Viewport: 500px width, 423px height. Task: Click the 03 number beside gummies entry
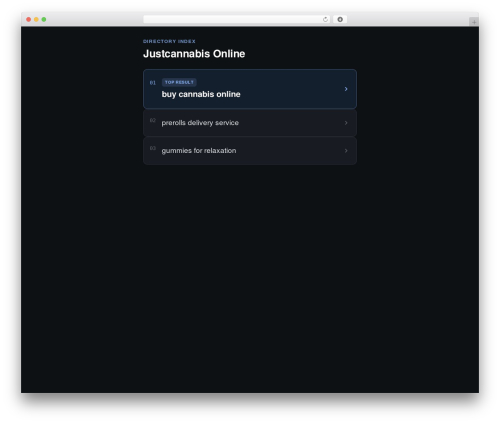click(153, 148)
